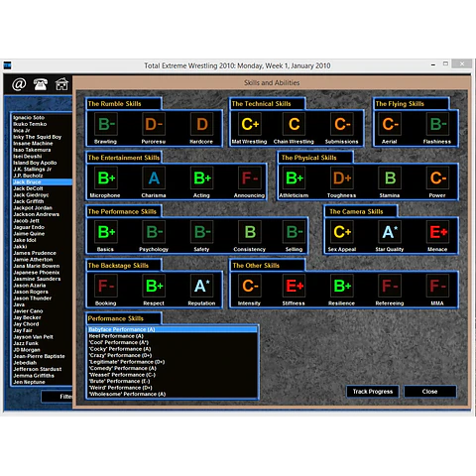The height and width of the screenshot is (476, 476).
Task: Click the Filter button under the roster
Action: point(57,397)
